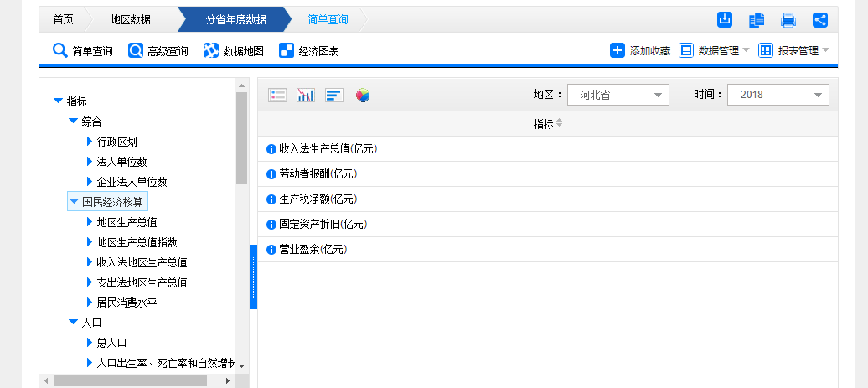The image size is (868, 388).
Task: Open the 高级查询 advanced query tab
Action: pyautogui.click(x=158, y=51)
